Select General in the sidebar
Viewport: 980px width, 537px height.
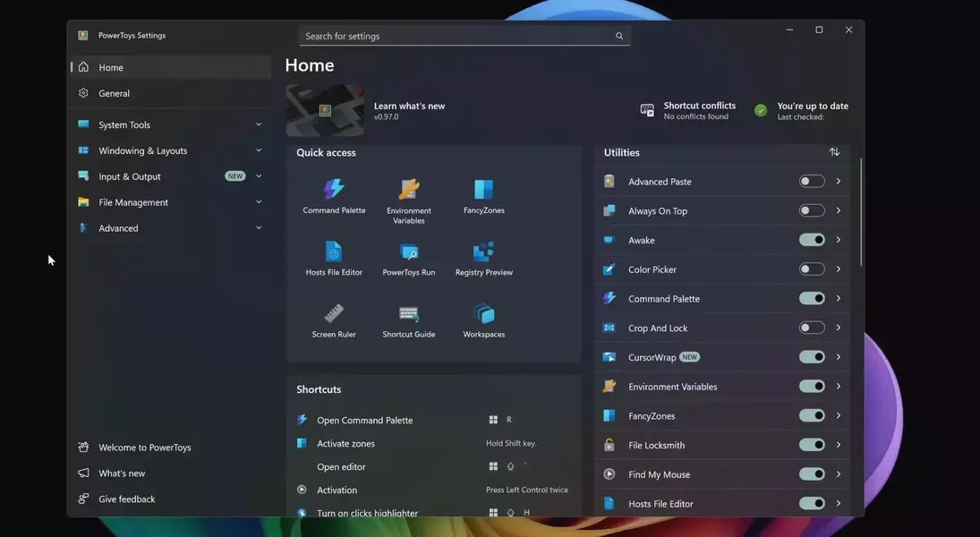[115, 93]
